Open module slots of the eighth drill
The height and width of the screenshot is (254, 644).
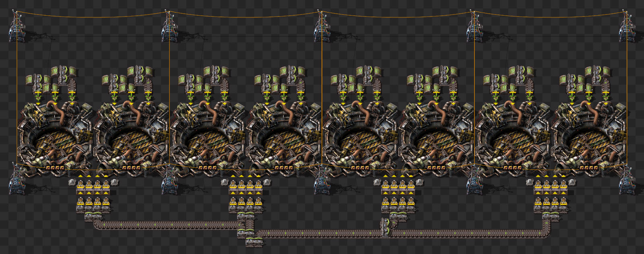[589, 167]
